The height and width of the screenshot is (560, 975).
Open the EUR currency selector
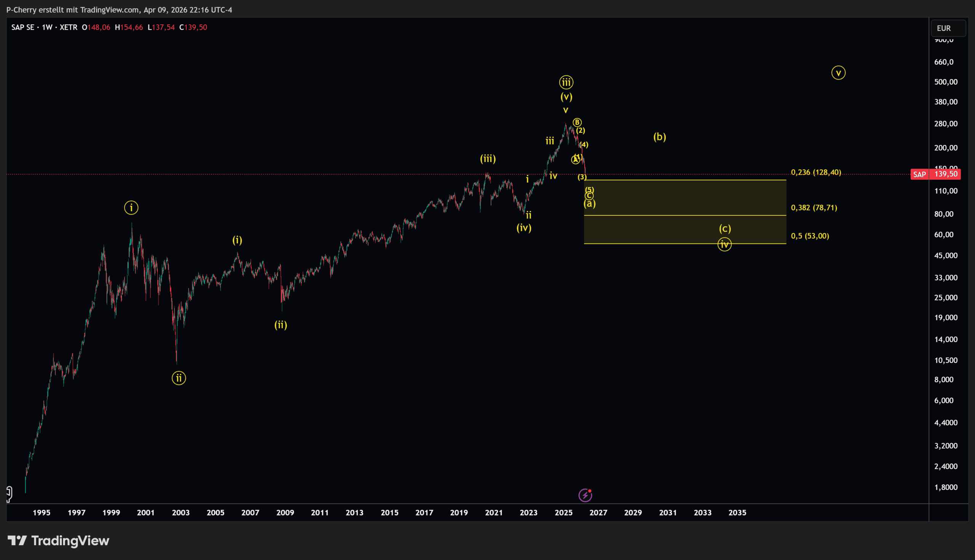click(948, 28)
